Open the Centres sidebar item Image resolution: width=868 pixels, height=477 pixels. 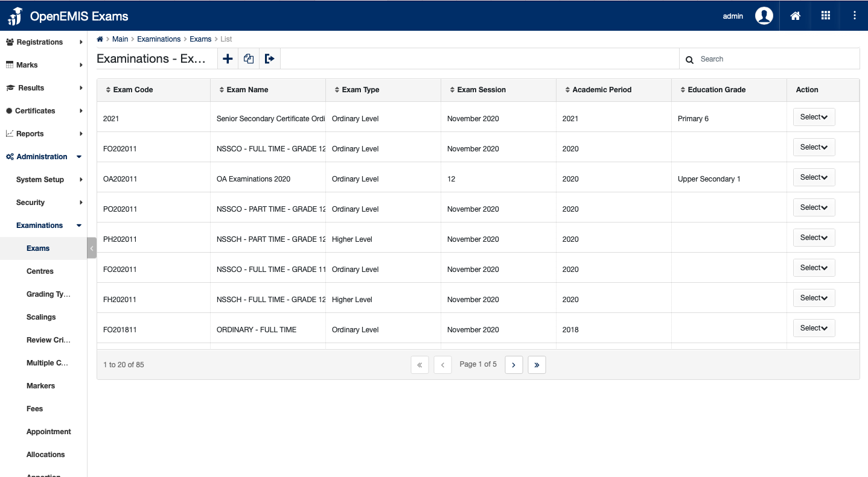point(43,271)
